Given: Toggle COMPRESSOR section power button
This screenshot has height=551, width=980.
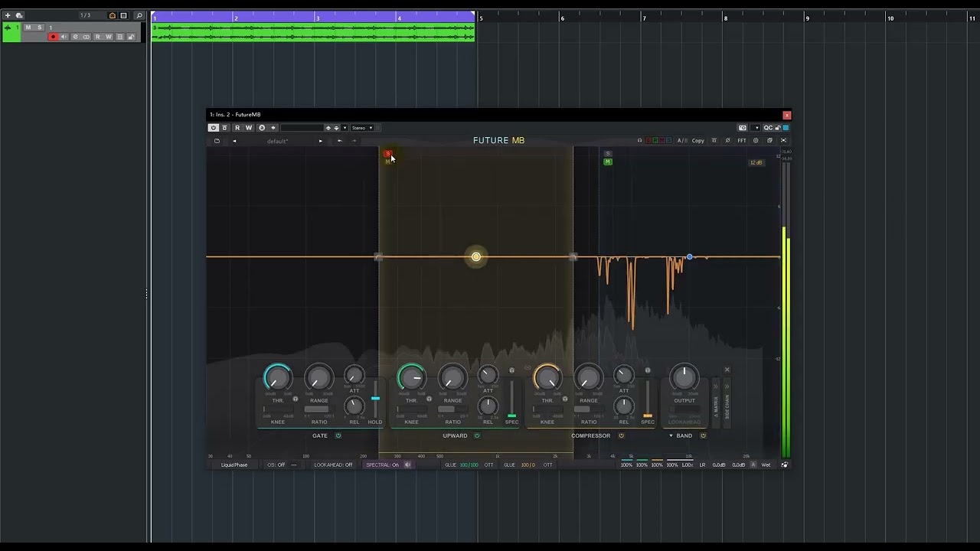Looking at the screenshot, I should point(621,435).
